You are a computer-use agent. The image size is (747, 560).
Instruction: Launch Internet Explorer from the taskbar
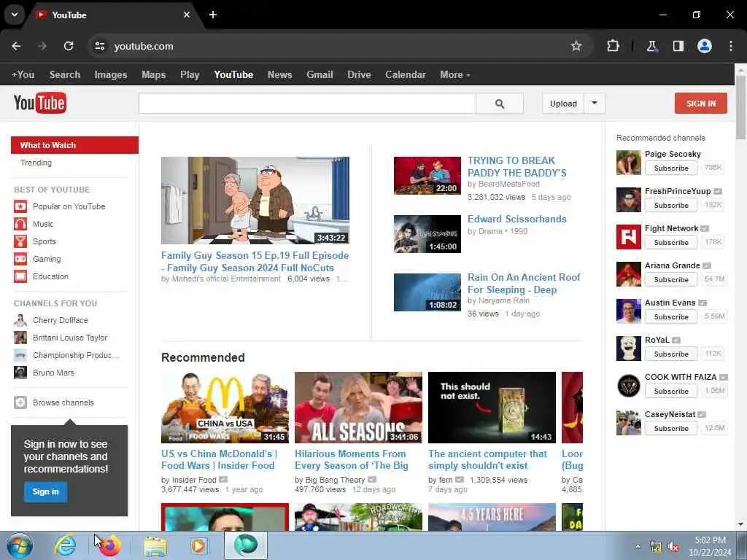65,545
